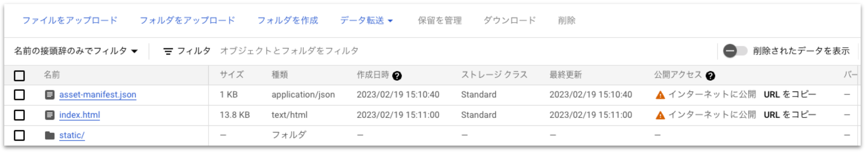Image resolution: width=868 pixels, height=153 pixels.
Task: Click help icon next to 公開アクセス
Action: pyautogui.click(x=710, y=76)
